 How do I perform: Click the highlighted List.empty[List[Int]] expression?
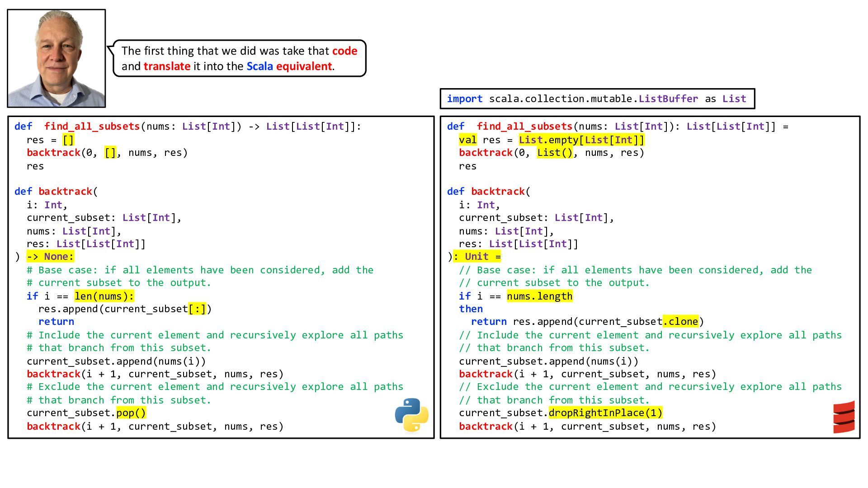click(x=581, y=140)
